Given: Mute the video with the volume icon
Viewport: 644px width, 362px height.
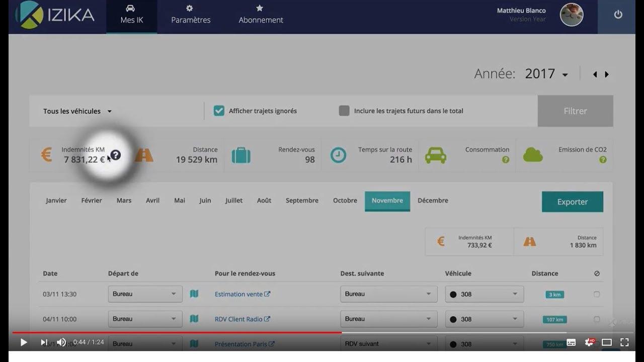Looking at the screenshot, I should [x=61, y=342].
